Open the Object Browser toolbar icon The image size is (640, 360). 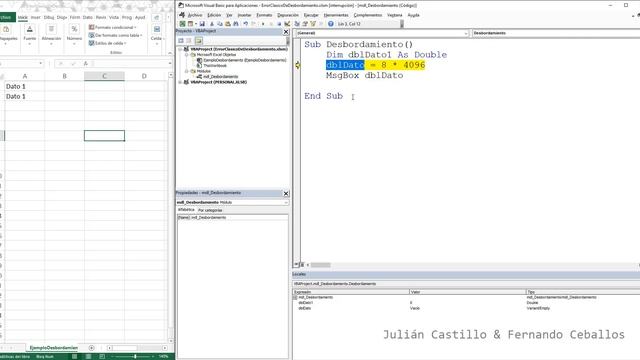[313, 24]
